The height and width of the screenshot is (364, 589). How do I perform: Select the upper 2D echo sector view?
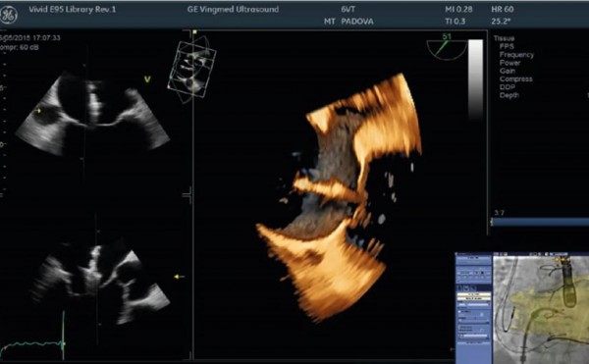(x=92, y=113)
